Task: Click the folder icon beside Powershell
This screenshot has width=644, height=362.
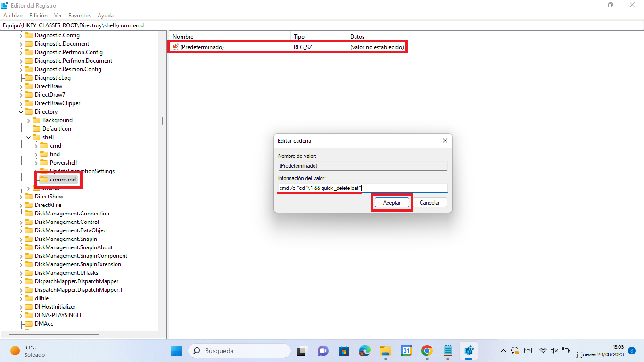Action: 44,163
